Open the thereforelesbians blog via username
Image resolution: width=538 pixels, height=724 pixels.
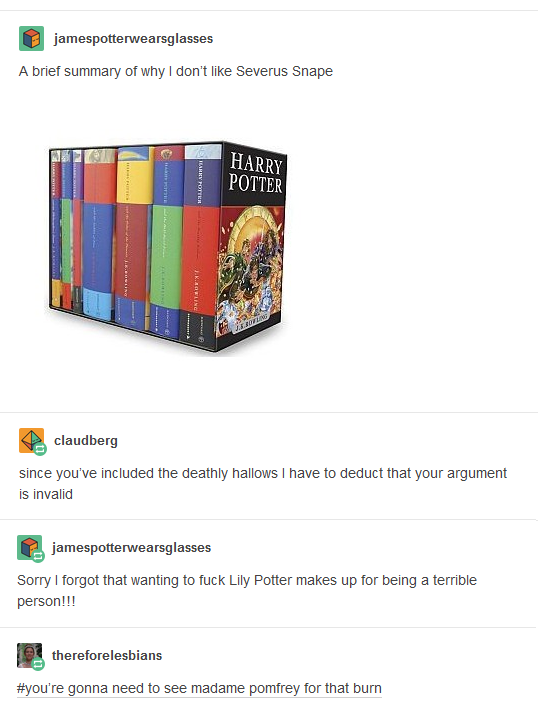(x=107, y=656)
